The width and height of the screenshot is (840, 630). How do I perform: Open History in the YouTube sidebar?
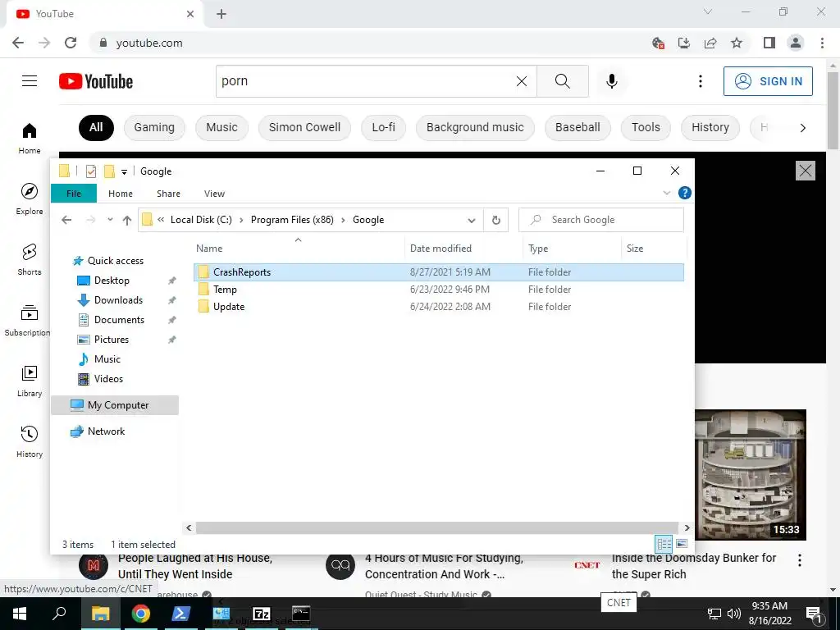(30, 442)
